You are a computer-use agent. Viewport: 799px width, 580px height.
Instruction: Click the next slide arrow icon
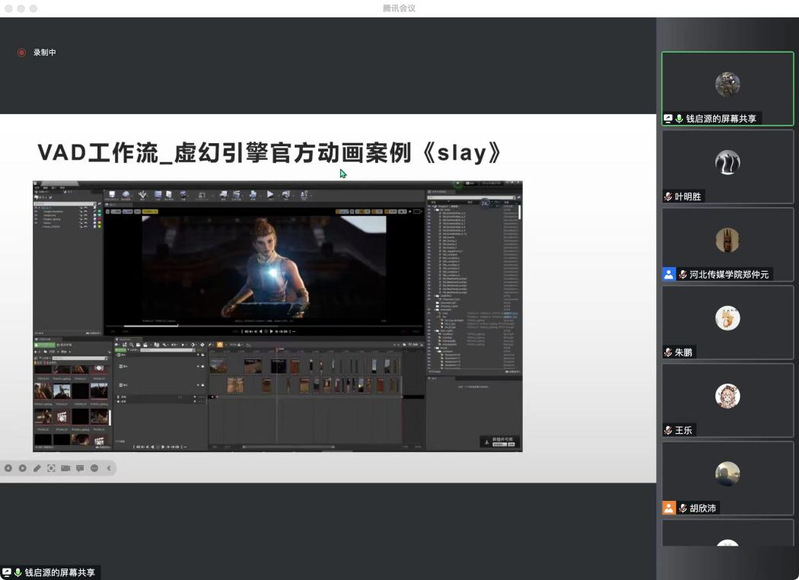click(22, 468)
